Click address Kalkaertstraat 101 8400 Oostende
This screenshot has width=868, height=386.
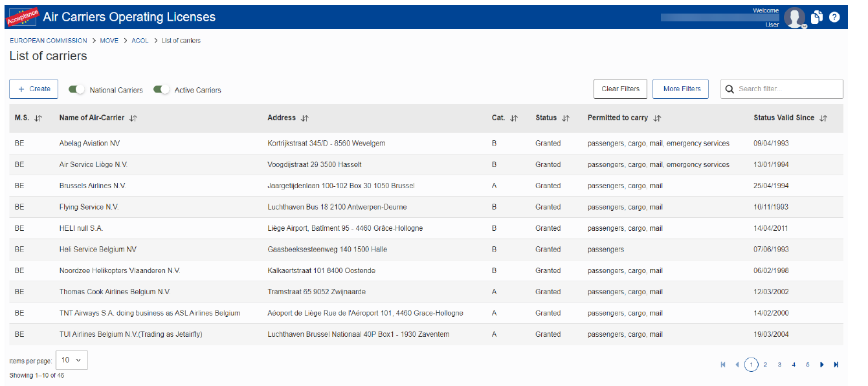pyautogui.click(x=321, y=271)
